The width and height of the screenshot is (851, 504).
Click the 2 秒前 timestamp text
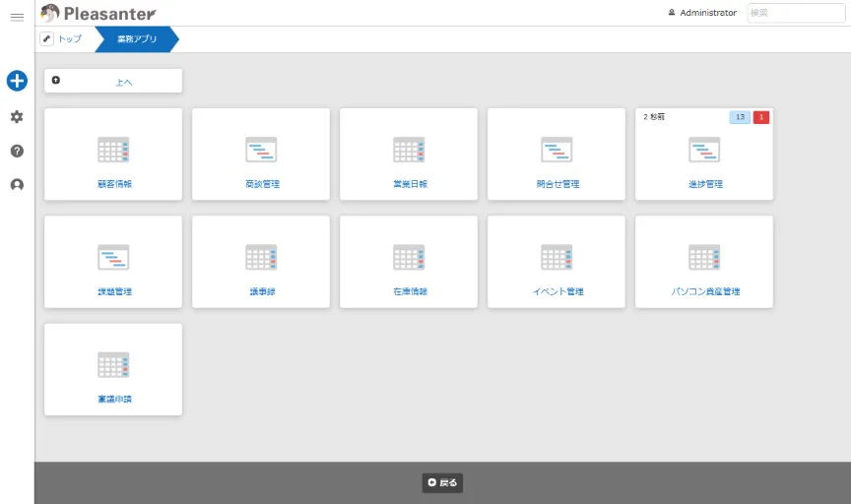654,117
